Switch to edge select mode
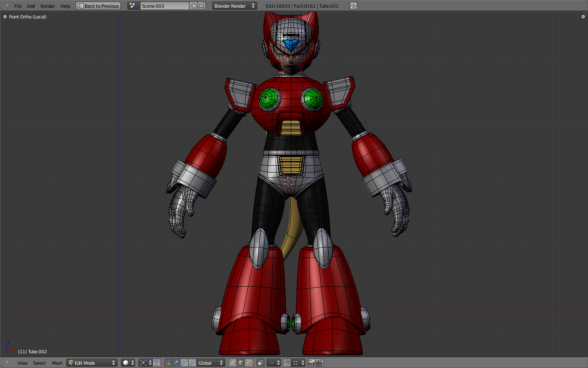This screenshot has height=368, width=588. (x=241, y=363)
